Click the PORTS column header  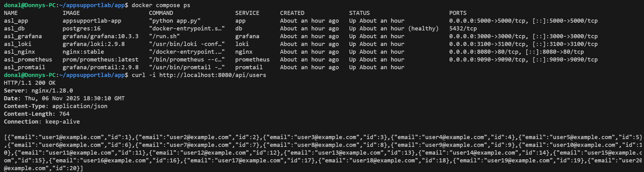point(458,13)
